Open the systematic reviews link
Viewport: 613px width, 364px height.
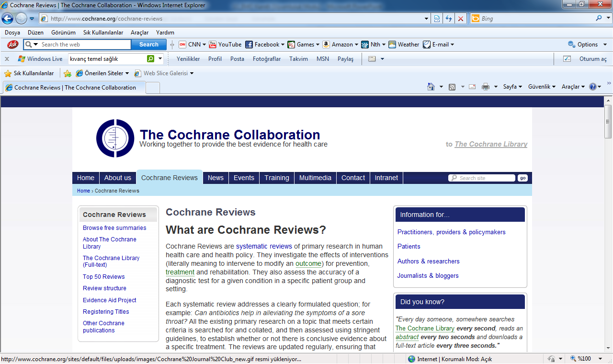(x=264, y=246)
